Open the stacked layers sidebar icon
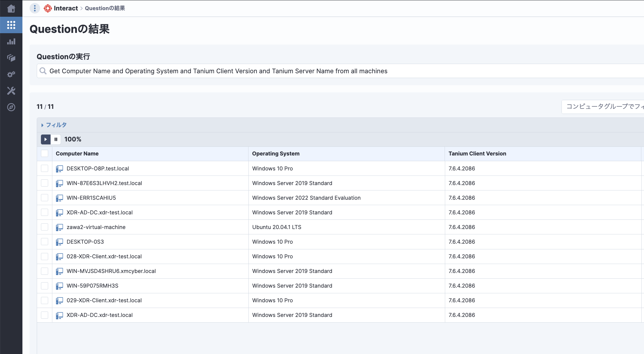This screenshot has height=354, width=644. coord(11,58)
